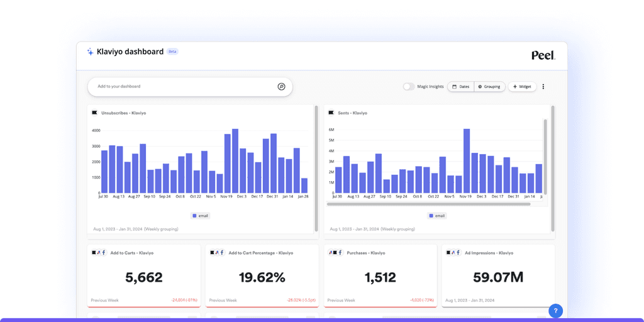Click the tallest Nov 19 bar in Sents chart
This screenshot has width=644, height=322.
click(467, 160)
